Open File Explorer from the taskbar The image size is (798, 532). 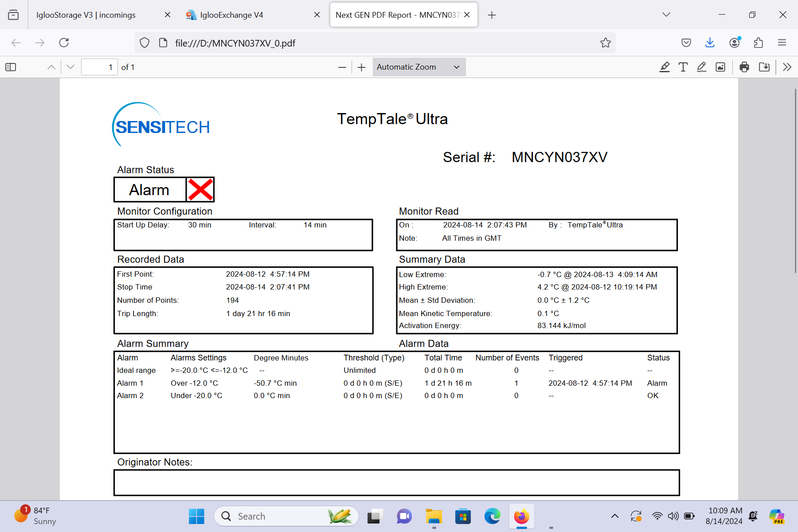click(434, 516)
